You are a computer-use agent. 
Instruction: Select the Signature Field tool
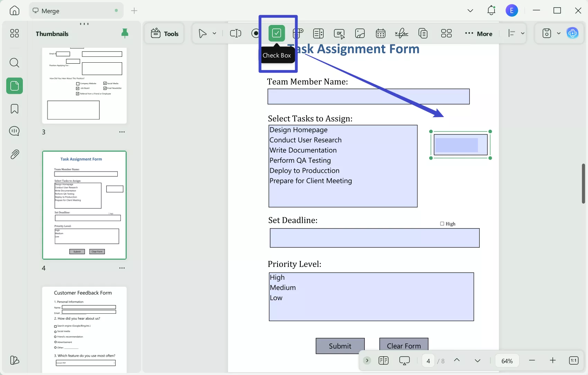(401, 33)
